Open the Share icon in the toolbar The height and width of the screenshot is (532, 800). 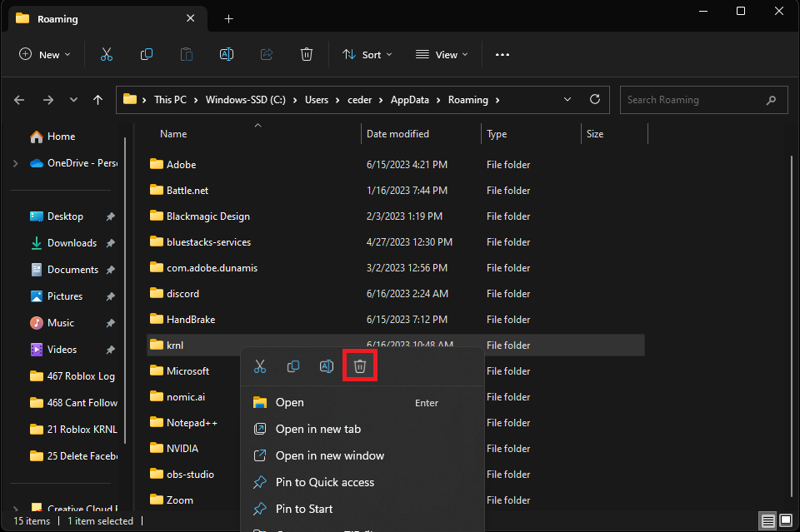[266, 54]
